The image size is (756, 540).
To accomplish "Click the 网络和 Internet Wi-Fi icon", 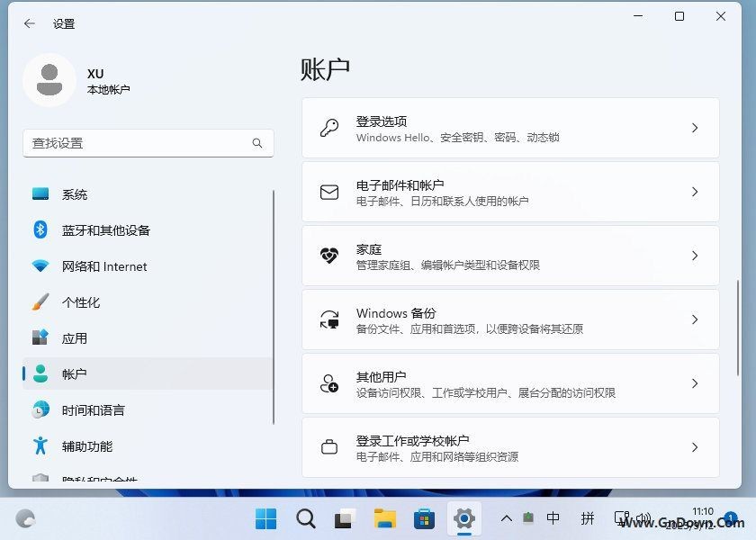I will 40,266.
